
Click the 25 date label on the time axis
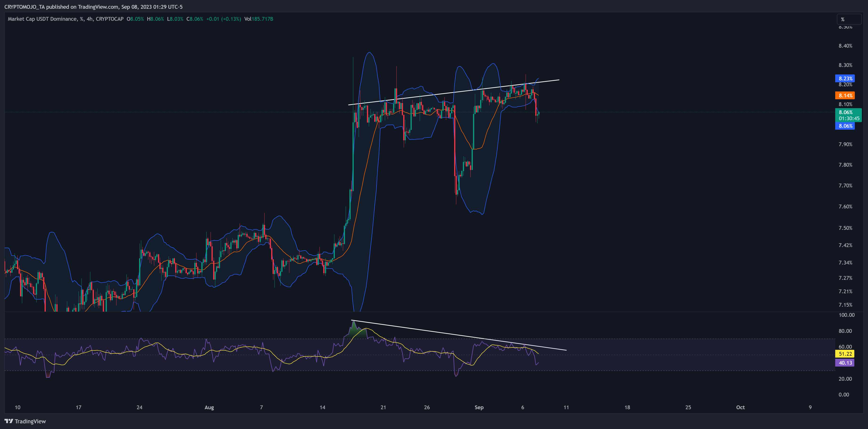pos(688,408)
